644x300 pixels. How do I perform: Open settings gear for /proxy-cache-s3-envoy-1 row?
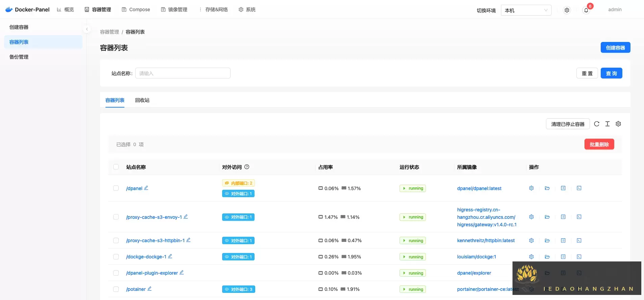point(531,217)
